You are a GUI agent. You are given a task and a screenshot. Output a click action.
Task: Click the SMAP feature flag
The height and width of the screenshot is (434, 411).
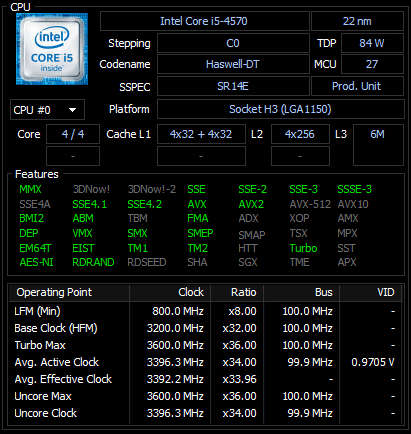(252, 235)
